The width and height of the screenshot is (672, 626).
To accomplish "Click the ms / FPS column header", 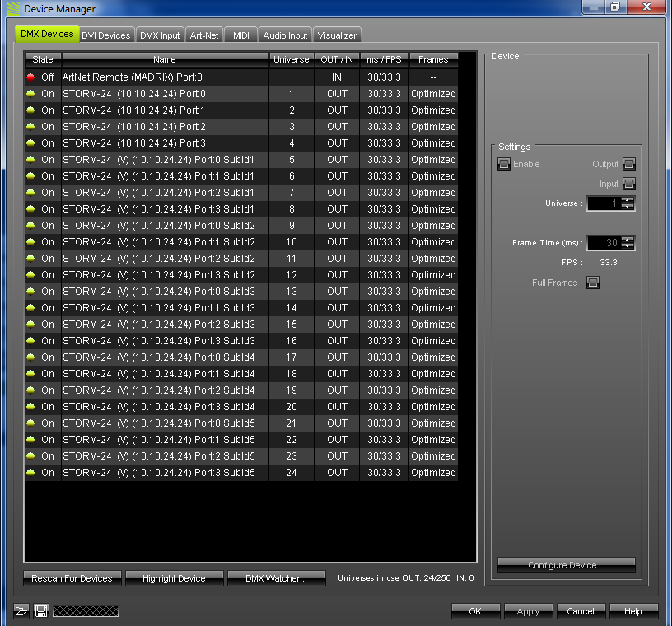I will (384, 59).
